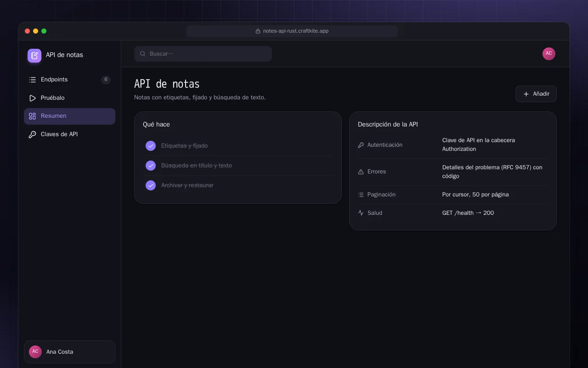The width and height of the screenshot is (588, 368).
Task: Click Por cursor, 50 por página text
Action: click(475, 195)
